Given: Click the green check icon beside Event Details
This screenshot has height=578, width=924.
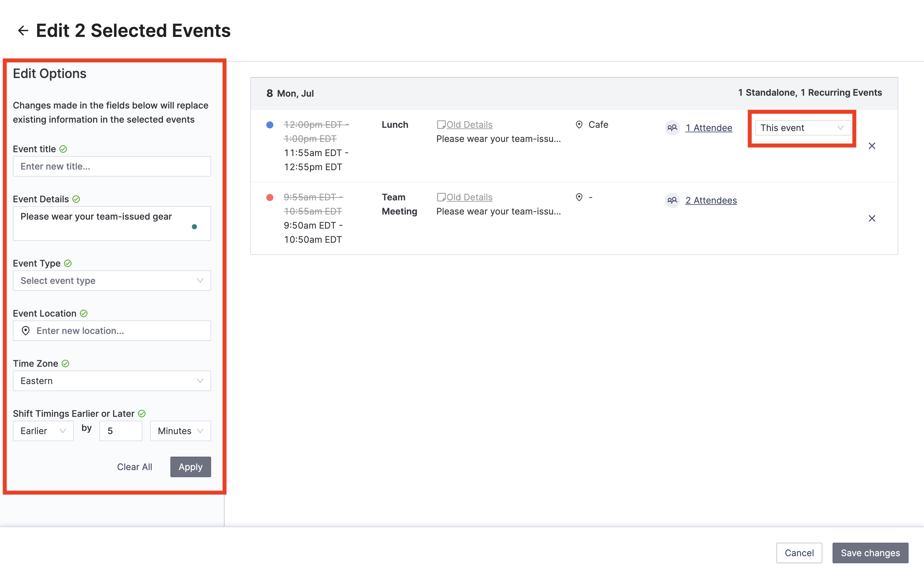Looking at the screenshot, I should pos(76,199).
